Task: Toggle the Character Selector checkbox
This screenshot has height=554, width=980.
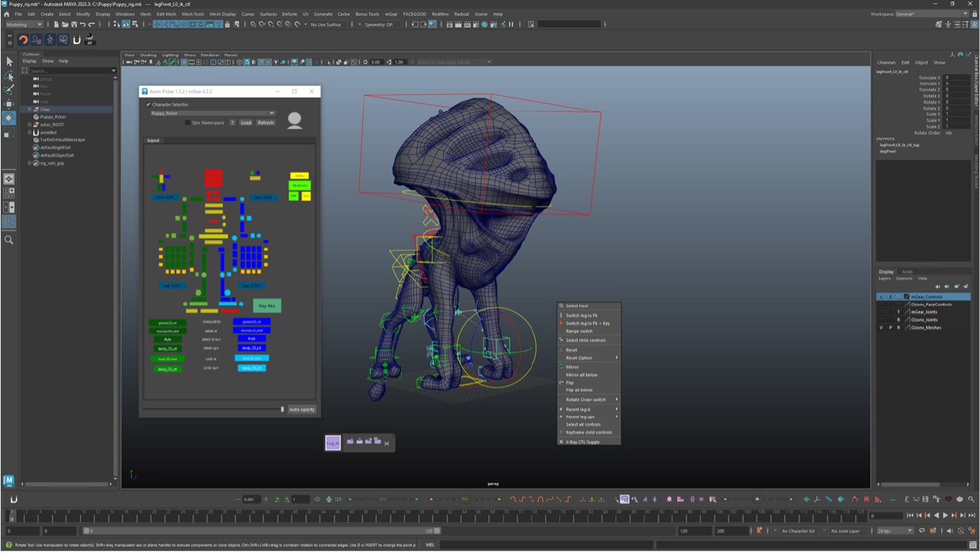Action: click(148, 105)
